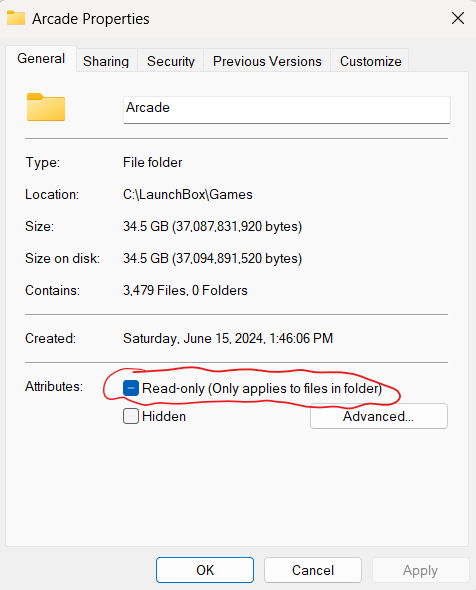476x590 pixels.
Task: Toggle the Read-only attribute checkbox
Action: (131, 388)
